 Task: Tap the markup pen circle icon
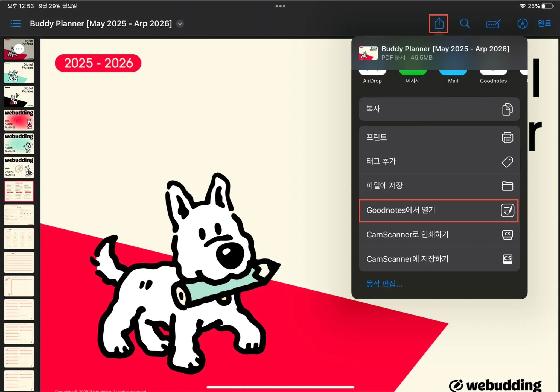point(522,24)
